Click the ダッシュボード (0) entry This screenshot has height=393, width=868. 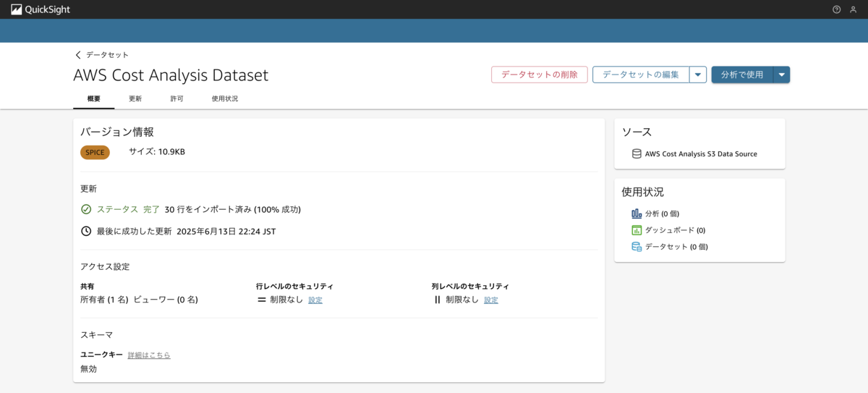click(x=675, y=230)
